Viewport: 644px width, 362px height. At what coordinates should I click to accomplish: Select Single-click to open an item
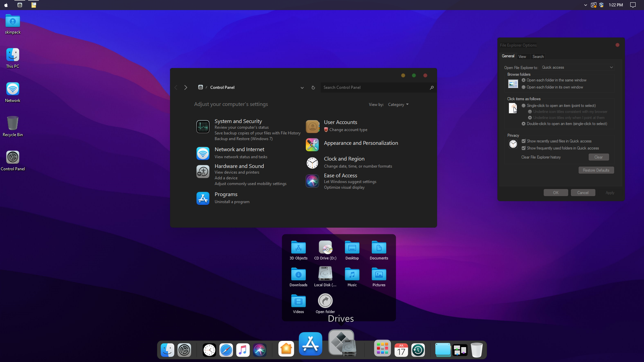click(524, 106)
